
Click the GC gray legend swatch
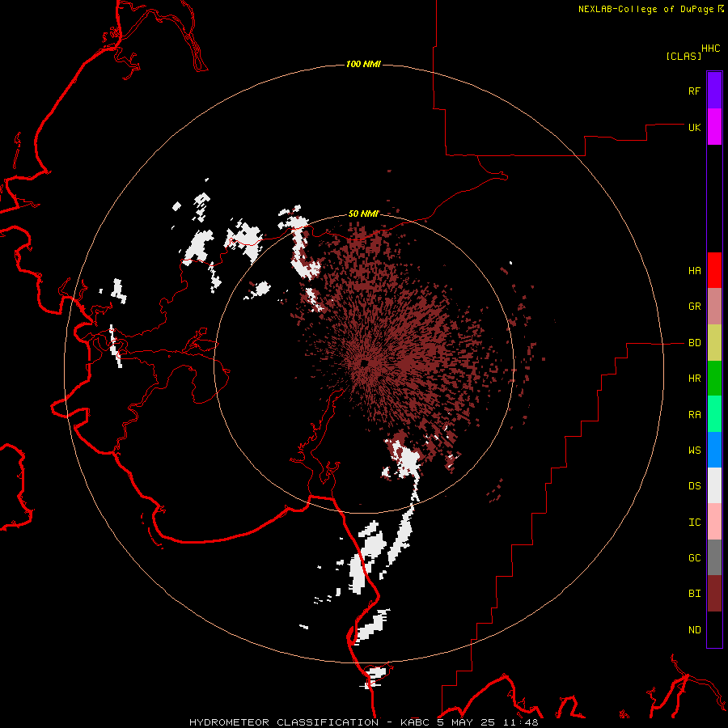[714, 557]
